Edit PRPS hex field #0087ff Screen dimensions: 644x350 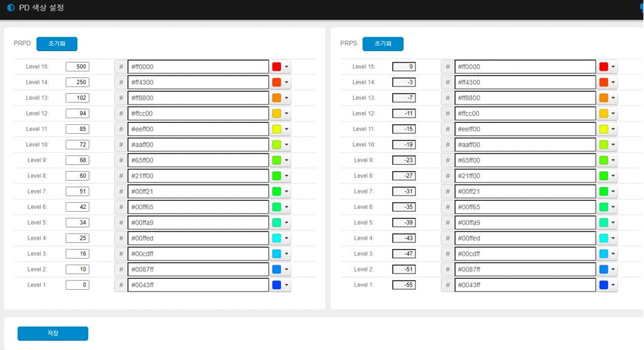525,270
